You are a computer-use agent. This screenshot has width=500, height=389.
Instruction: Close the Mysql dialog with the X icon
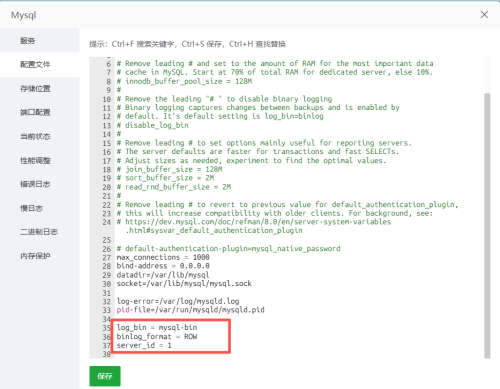[484, 15]
